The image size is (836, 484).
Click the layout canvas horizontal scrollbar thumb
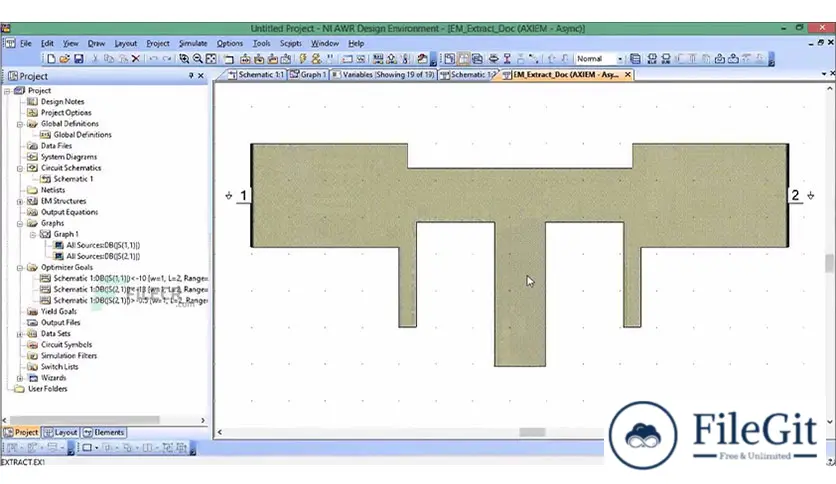click(532, 432)
